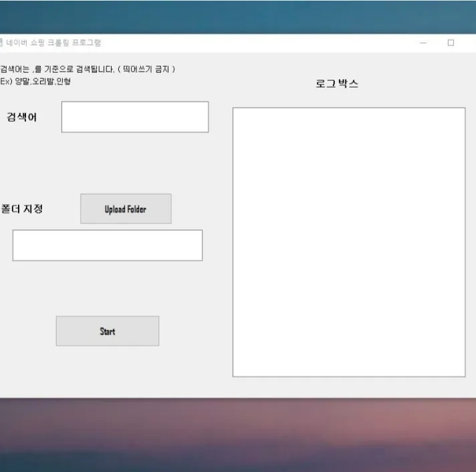Minimize the 네이버 쇼핑 크롤링 프로그램 window
Image resolution: width=476 pixels, height=472 pixels.
click(423, 43)
